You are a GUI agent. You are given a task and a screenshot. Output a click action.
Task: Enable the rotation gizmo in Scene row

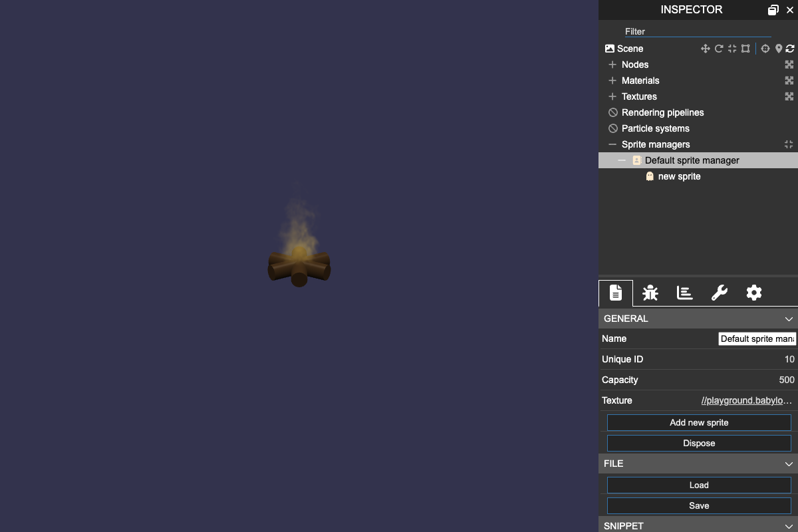coord(719,49)
